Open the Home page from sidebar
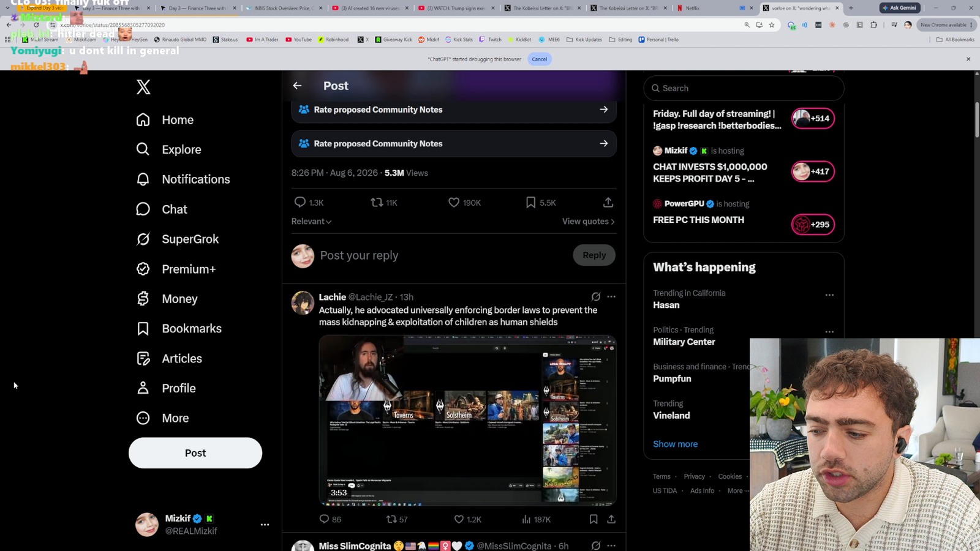 165,120
